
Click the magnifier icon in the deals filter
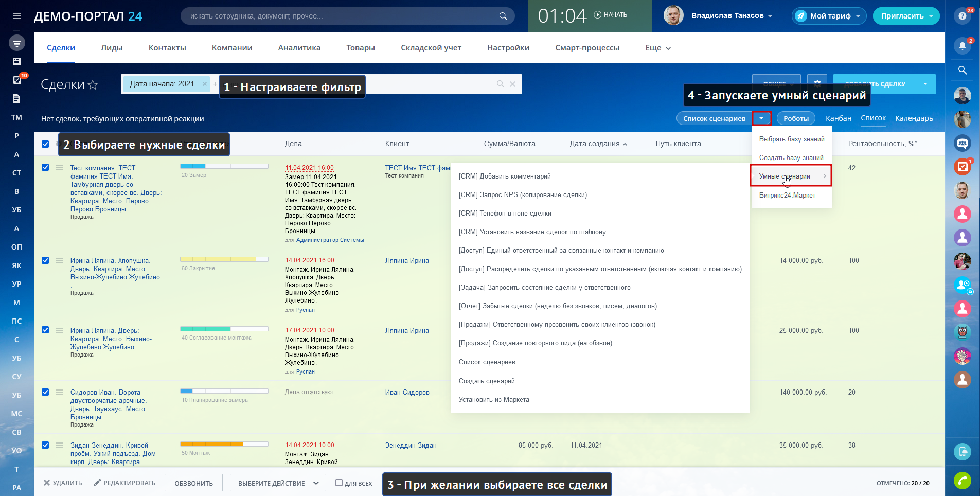[x=500, y=84]
